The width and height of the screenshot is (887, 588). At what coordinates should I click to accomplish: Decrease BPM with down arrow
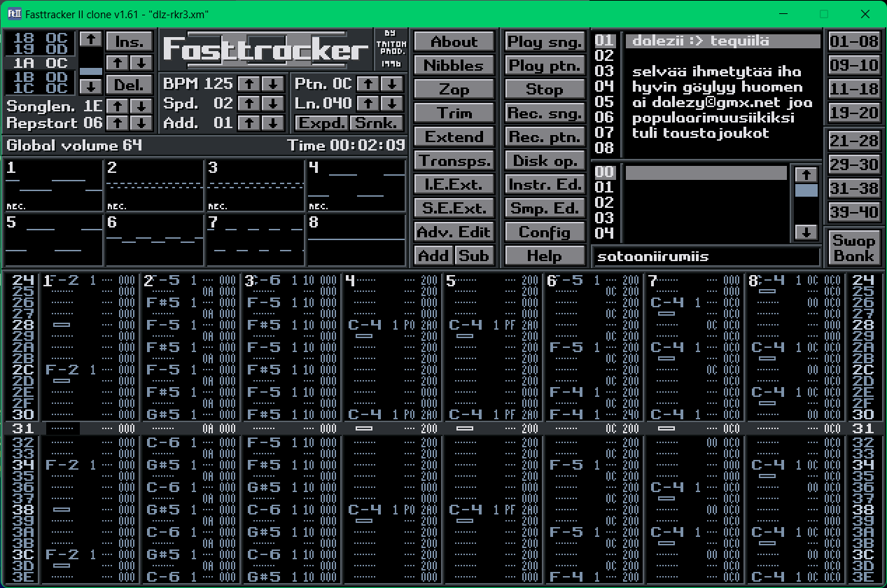tap(273, 83)
